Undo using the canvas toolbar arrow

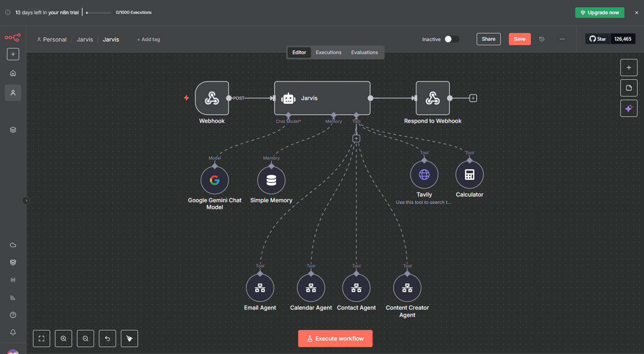coord(107,339)
